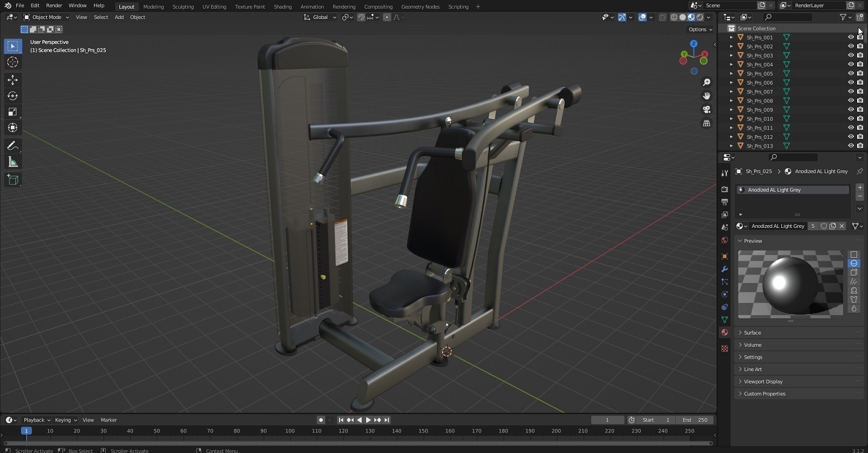
Task: Expand the Sh_Prs_001 tree item
Action: pyautogui.click(x=731, y=37)
